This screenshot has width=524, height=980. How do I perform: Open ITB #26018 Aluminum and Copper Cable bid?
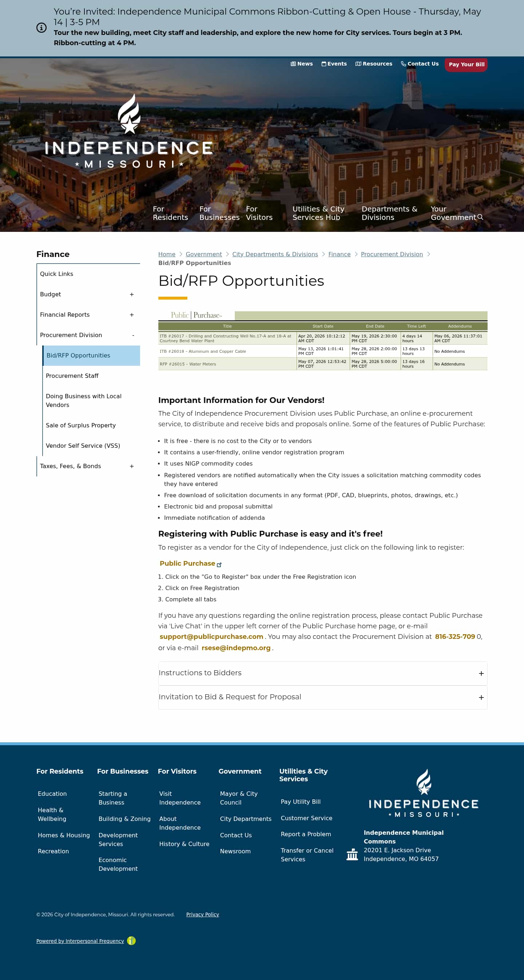pos(203,352)
